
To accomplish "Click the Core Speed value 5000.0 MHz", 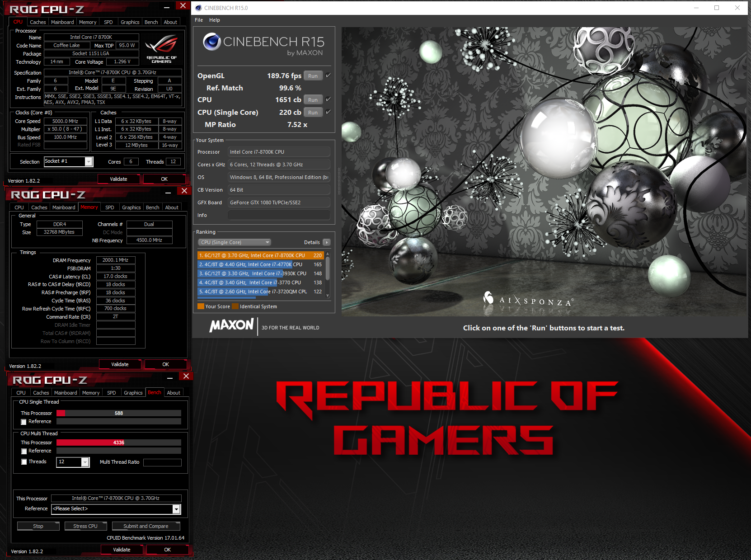I will point(66,121).
